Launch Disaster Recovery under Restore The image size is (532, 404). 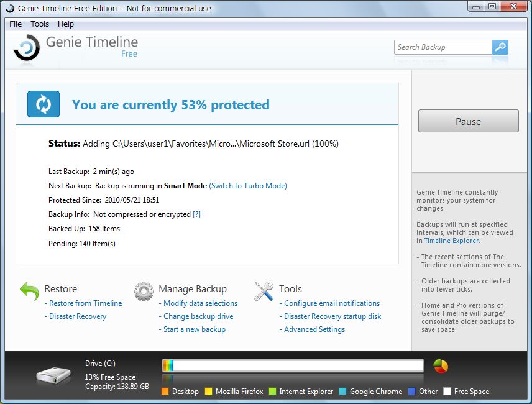tap(78, 316)
